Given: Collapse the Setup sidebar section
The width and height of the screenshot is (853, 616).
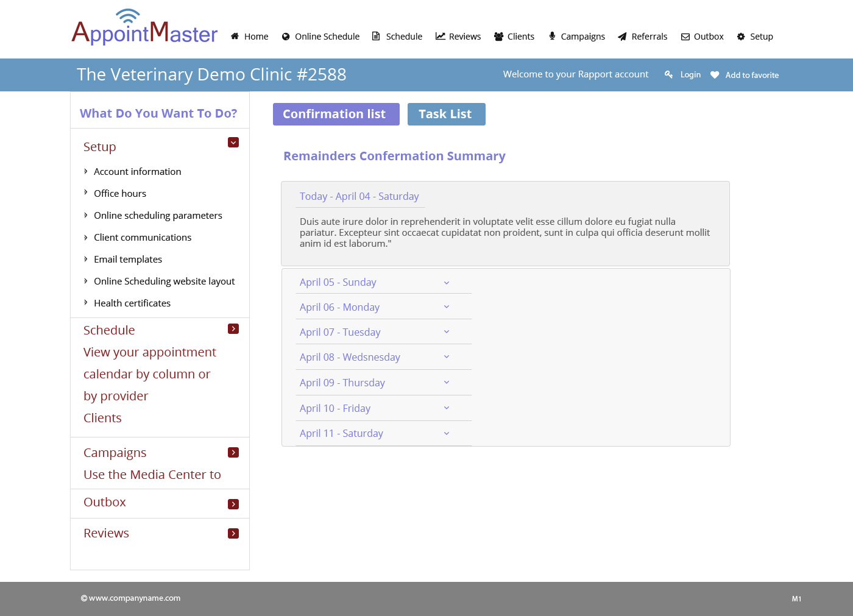Looking at the screenshot, I should click(x=233, y=143).
